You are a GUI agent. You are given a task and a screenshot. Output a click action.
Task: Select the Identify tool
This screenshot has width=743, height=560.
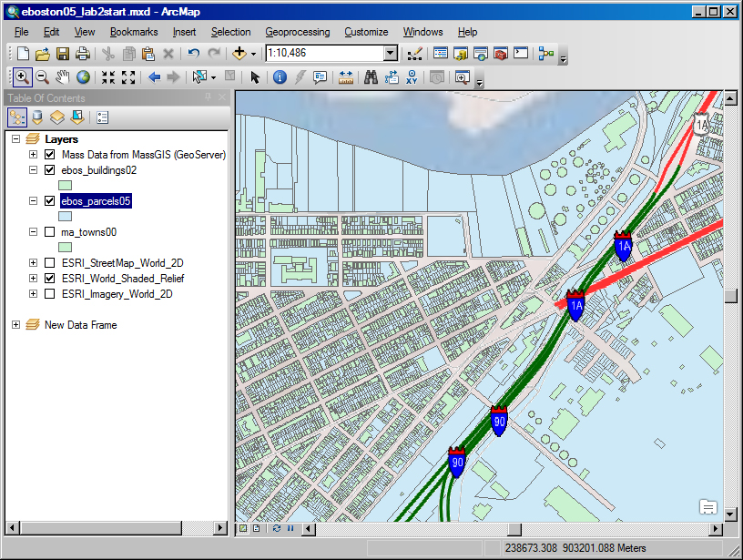tap(280, 77)
